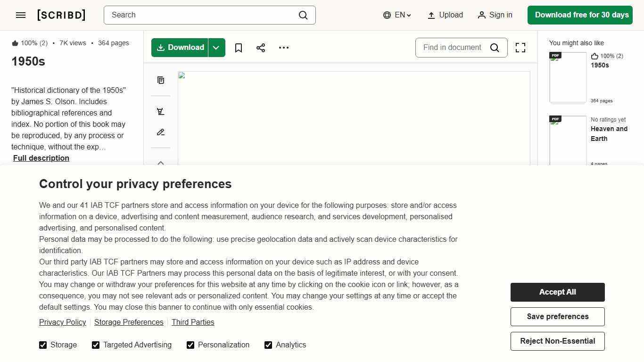Click Sign in
Screen dimensions: 644x362
495,15
